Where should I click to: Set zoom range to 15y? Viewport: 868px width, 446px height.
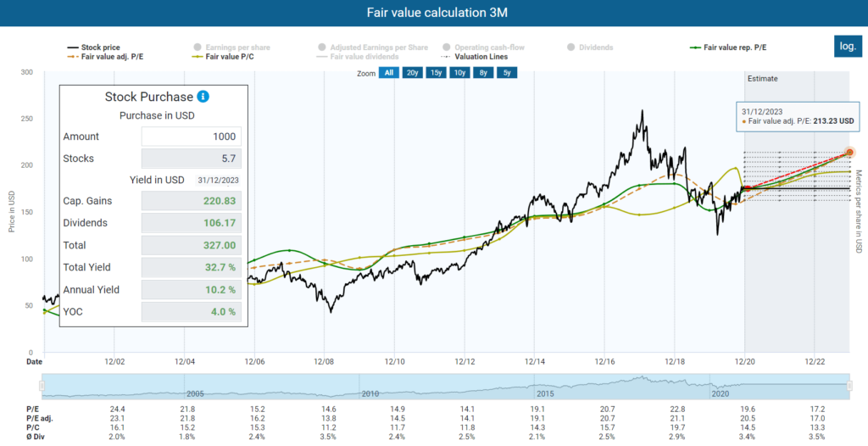pos(437,73)
